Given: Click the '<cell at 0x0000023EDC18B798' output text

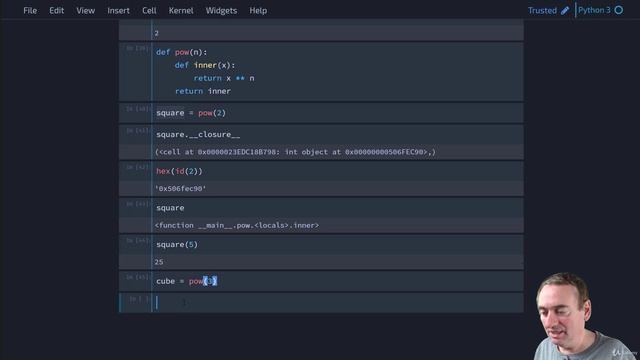Looking at the screenshot, I should [216, 152].
